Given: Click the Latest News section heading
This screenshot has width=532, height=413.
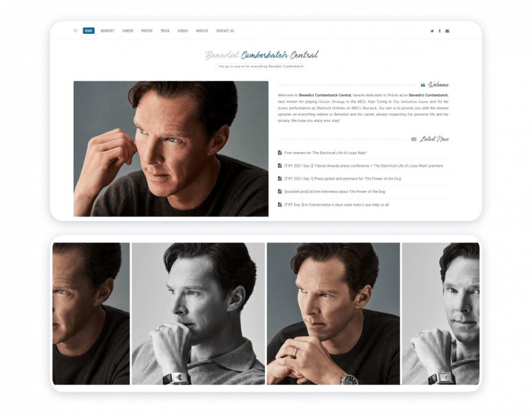Looking at the screenshot, I should 434,139.
